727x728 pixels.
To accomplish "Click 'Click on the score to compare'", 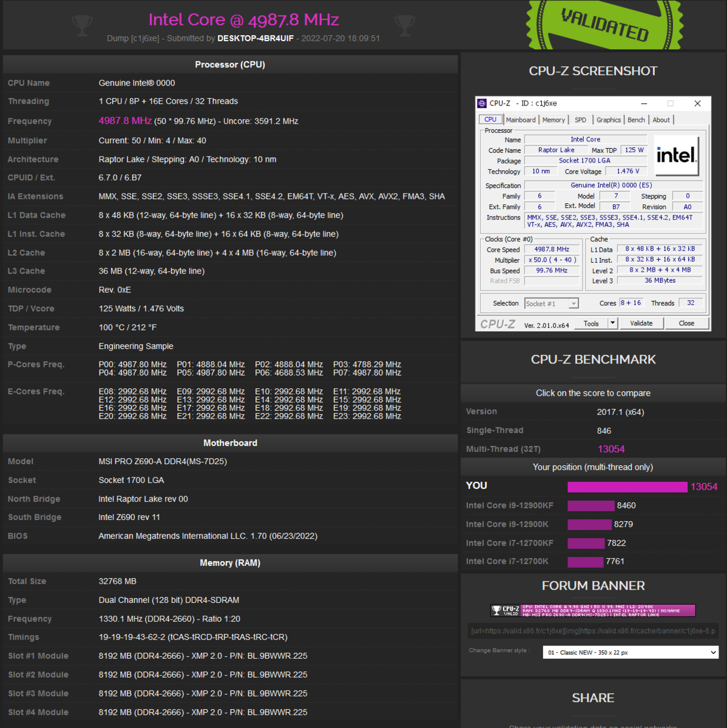I will [593, 393].
